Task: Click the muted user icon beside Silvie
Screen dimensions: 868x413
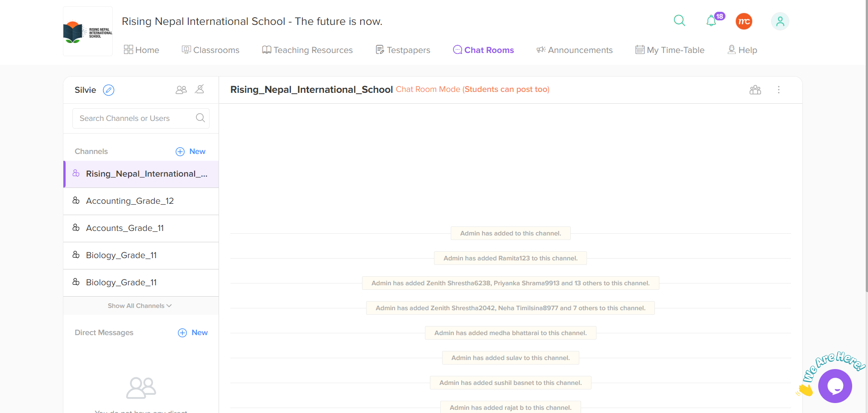Action: pos(200,89)
